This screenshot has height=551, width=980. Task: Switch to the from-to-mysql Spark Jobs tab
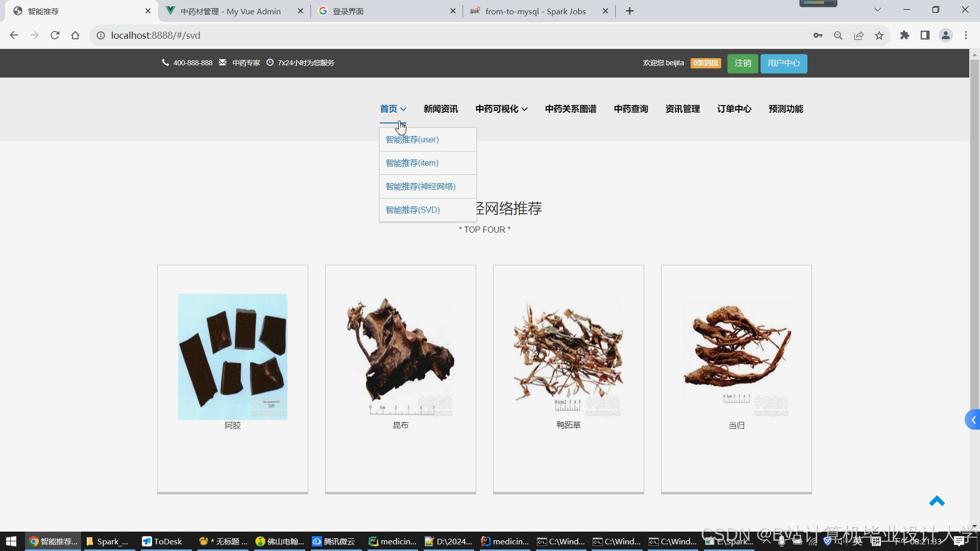point(535,11)
